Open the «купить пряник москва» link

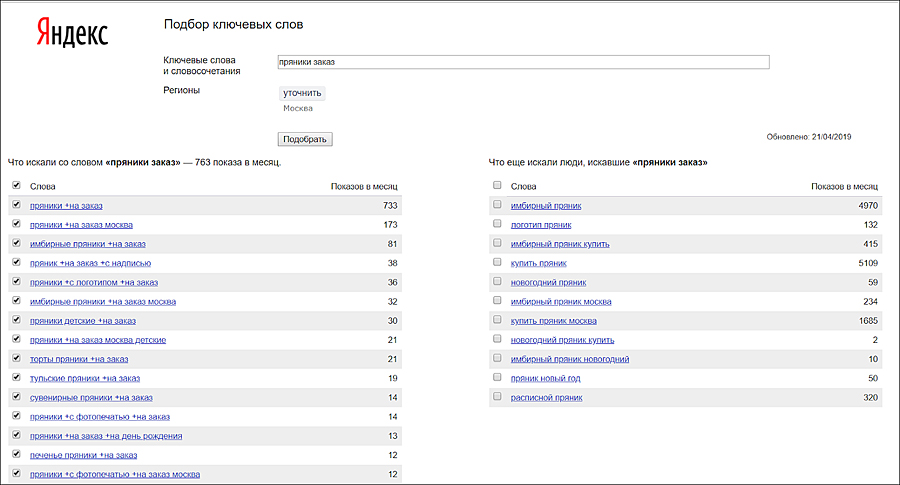point(554,321)
